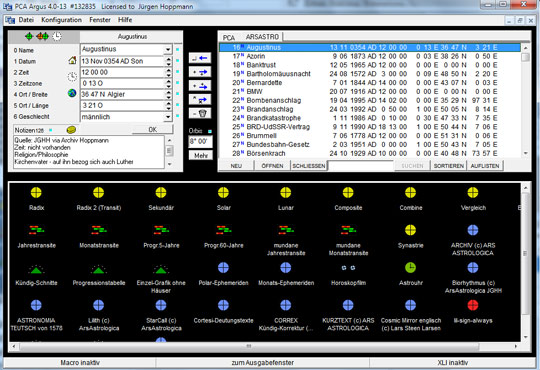
Task: Open Polar-Ephemeriden
Action: [x=223, y=267]
